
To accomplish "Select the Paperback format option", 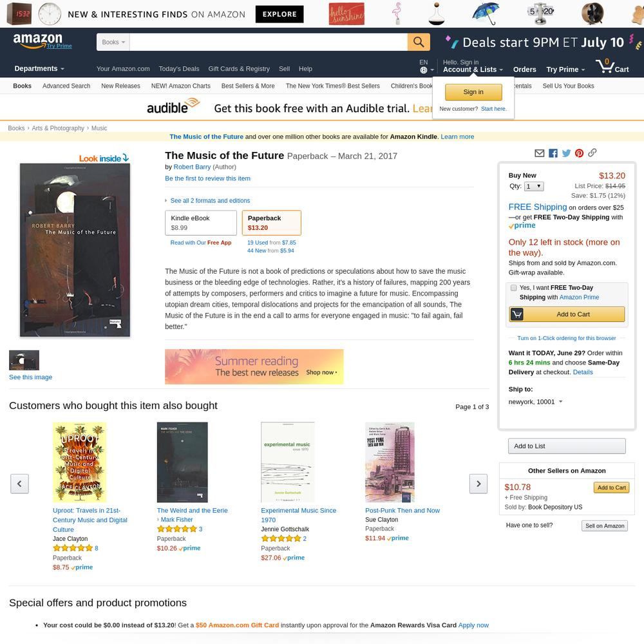I will click(x=272, y=223).
